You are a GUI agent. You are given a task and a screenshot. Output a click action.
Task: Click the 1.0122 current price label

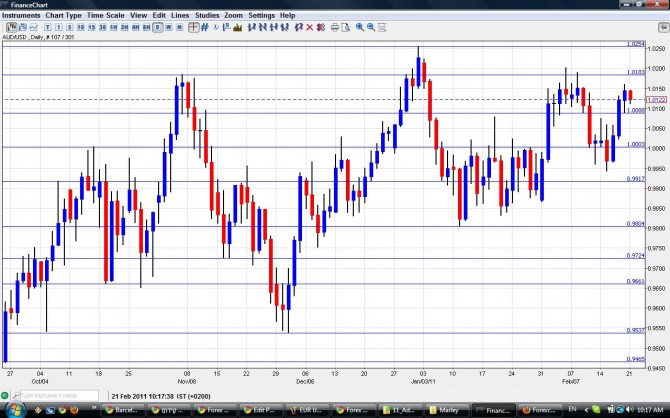pyautogui.click(x=656, y=100)
